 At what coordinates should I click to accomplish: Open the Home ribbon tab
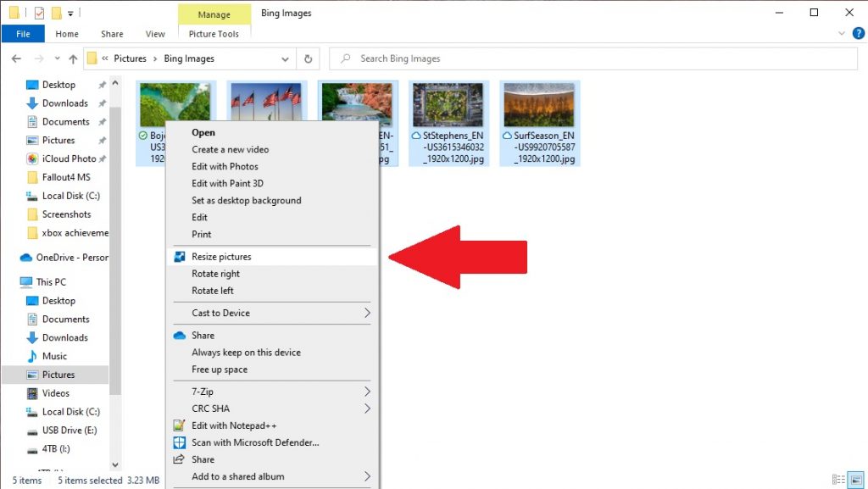coord(67,34)
